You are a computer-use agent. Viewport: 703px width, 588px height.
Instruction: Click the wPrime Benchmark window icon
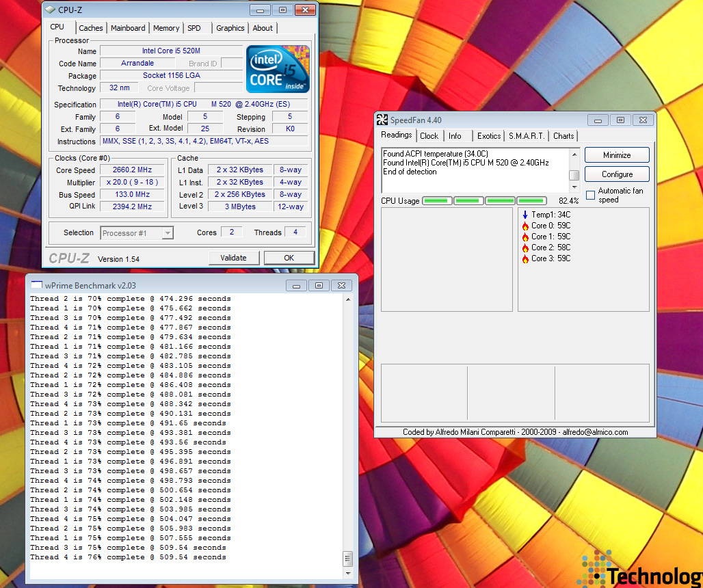pyautogui.click(x=37, y=286)
